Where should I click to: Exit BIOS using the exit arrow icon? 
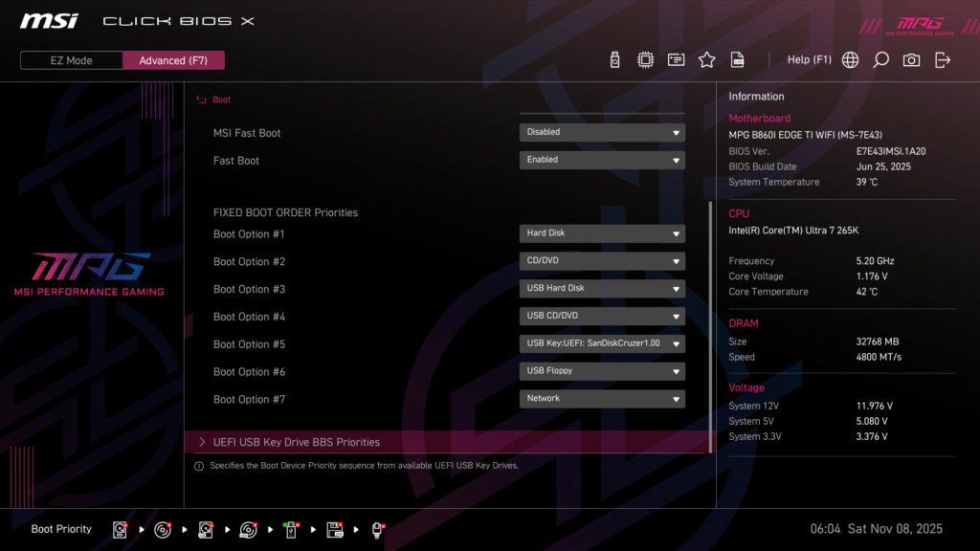(941, 58)
